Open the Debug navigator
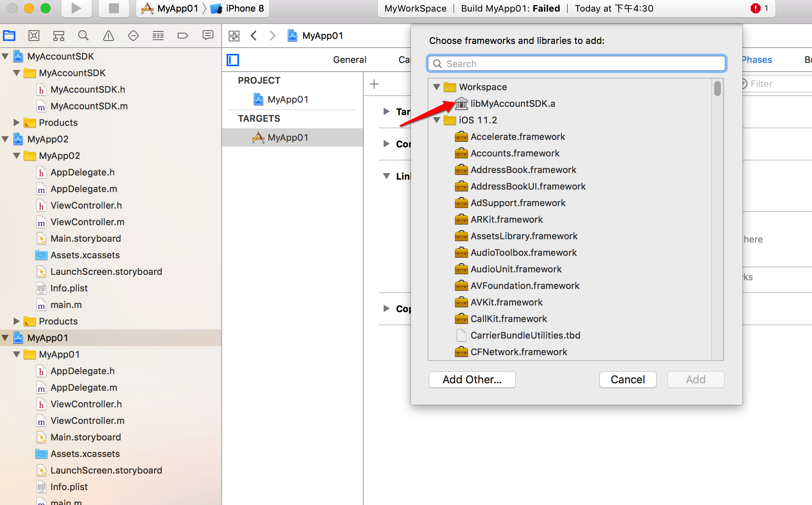812x505 pixels. tap(158, 36)
